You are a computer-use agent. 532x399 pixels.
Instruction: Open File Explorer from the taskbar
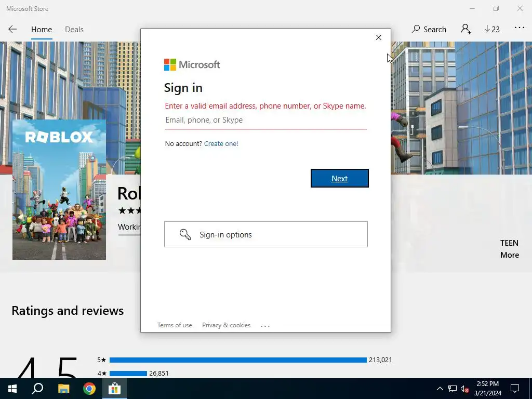63,389
